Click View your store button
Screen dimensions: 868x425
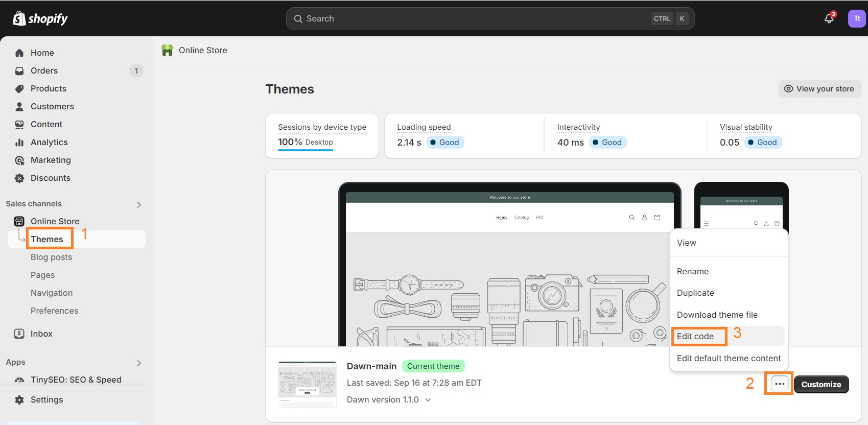pyautogui.click(x=820, y=88)
